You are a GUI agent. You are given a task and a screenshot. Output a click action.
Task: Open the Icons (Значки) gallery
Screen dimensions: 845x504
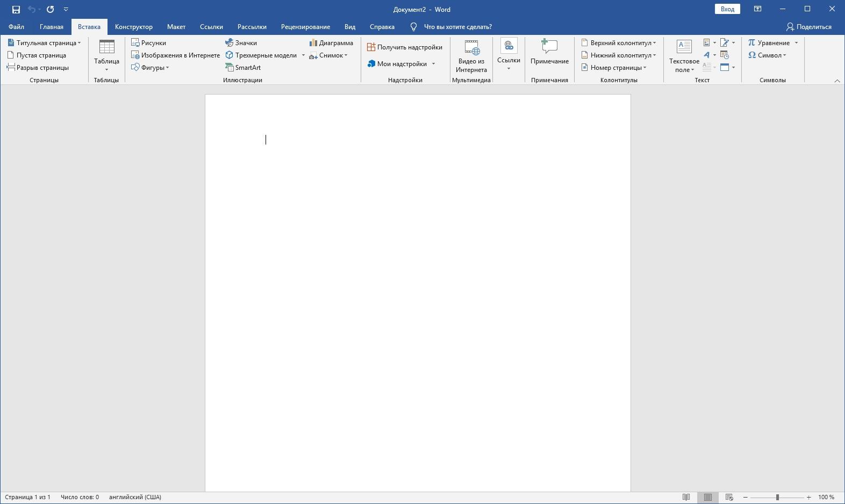241,43
